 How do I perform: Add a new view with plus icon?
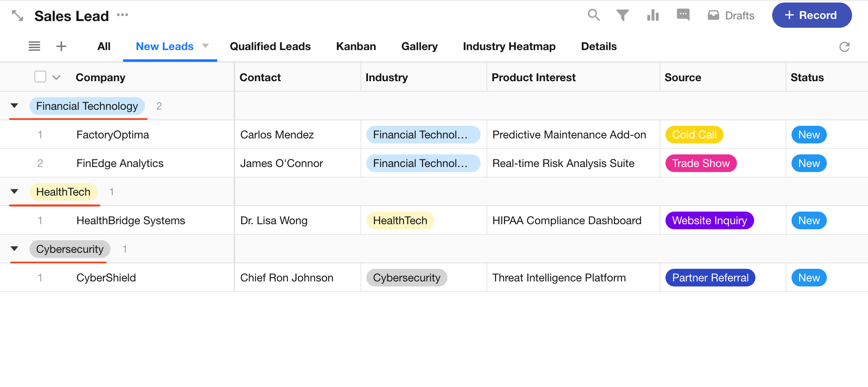click(x=61, y=46)
